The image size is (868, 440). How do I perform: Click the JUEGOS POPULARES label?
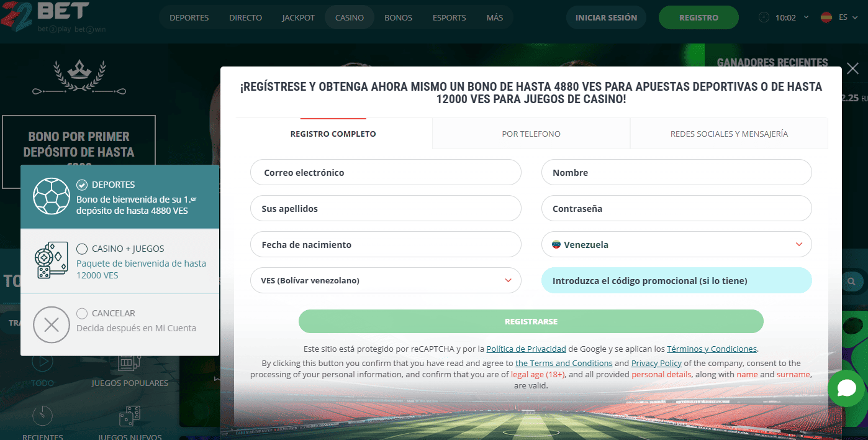click(x=130, y=383)
